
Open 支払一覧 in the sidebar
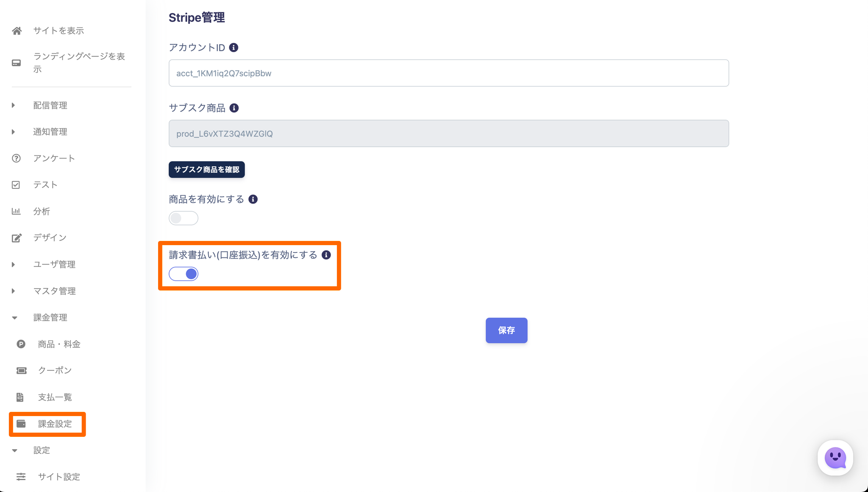(x=55, y=397)
